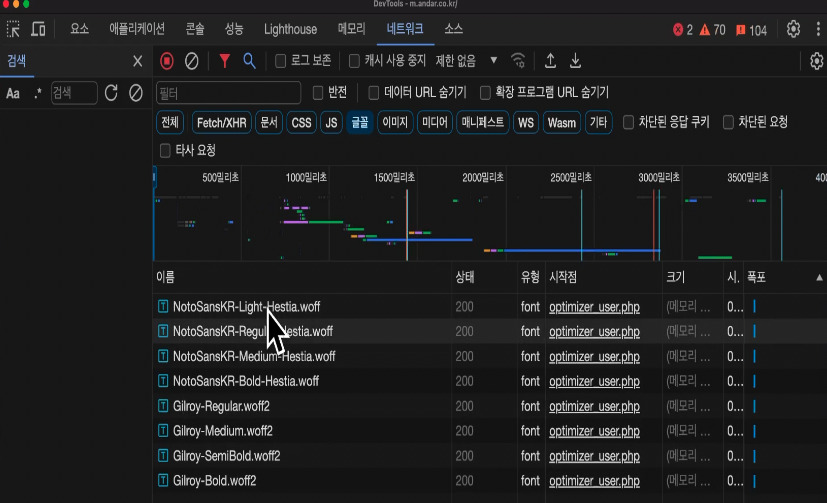Open the issues counter showing 104

(752, 30)
